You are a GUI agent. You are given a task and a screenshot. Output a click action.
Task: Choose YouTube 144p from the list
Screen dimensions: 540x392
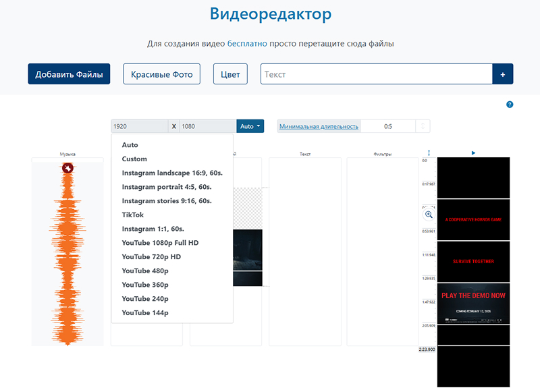coord(145,312)
